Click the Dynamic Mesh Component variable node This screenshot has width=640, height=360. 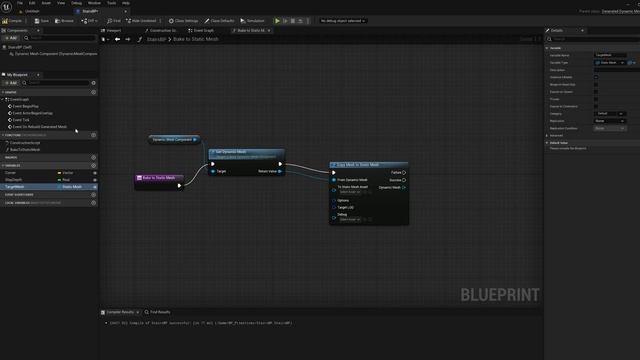point(174,140)
